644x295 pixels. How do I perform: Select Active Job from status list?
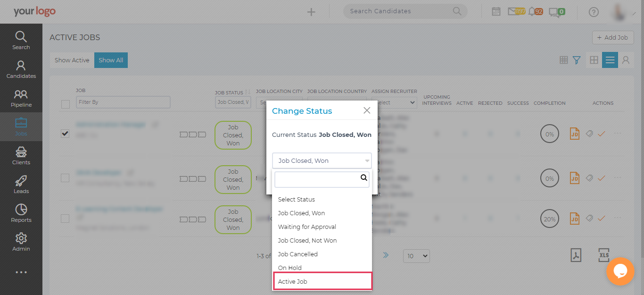tap(322, 281)
